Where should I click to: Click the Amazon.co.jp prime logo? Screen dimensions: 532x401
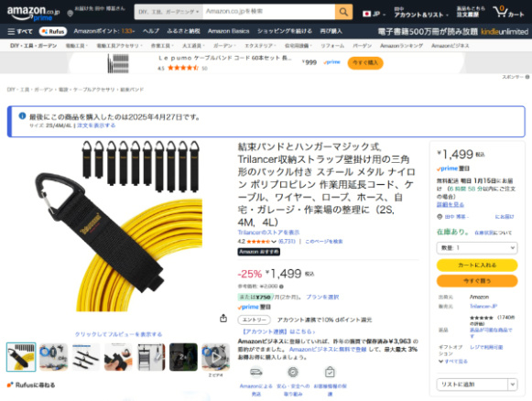pyautogui.click(x=33, y=13)
